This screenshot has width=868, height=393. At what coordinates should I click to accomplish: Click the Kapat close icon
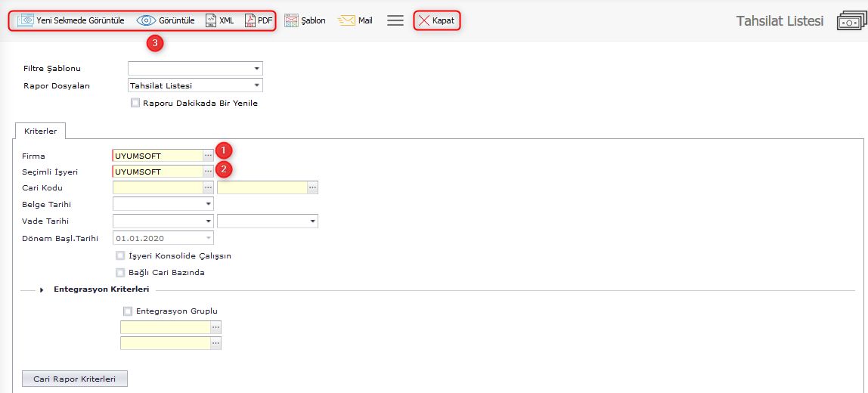424,20
